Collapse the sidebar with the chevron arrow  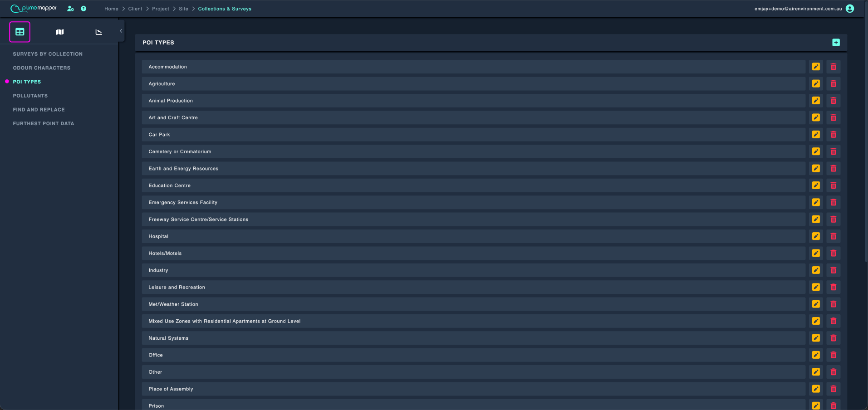tap(121, 31)
